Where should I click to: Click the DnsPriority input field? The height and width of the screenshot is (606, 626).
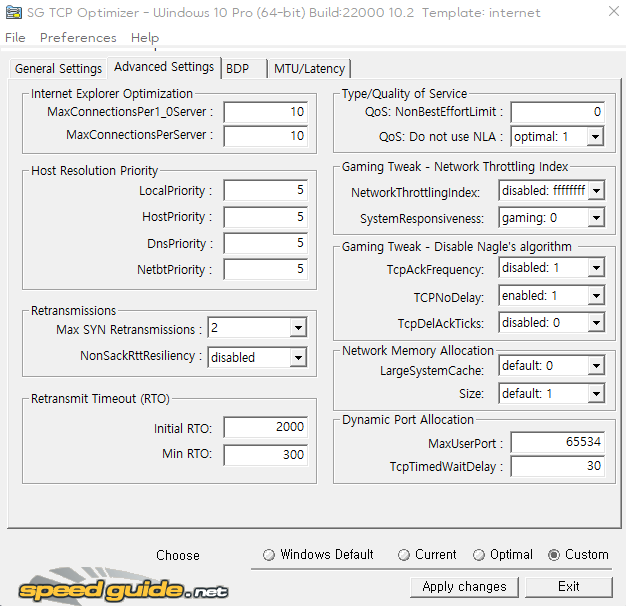[x=265, y=243]
